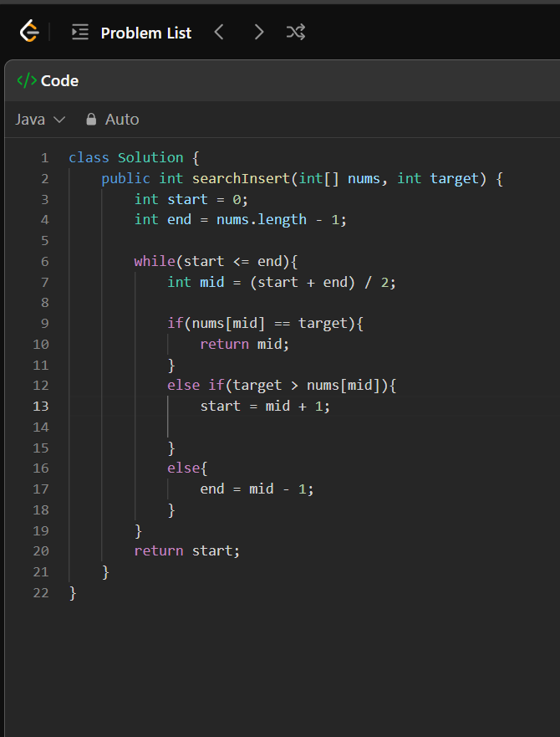The image size is (560, 737).
Task: Go to previous problem arrow
Action: pyautogui.click(x=219, y=32)
